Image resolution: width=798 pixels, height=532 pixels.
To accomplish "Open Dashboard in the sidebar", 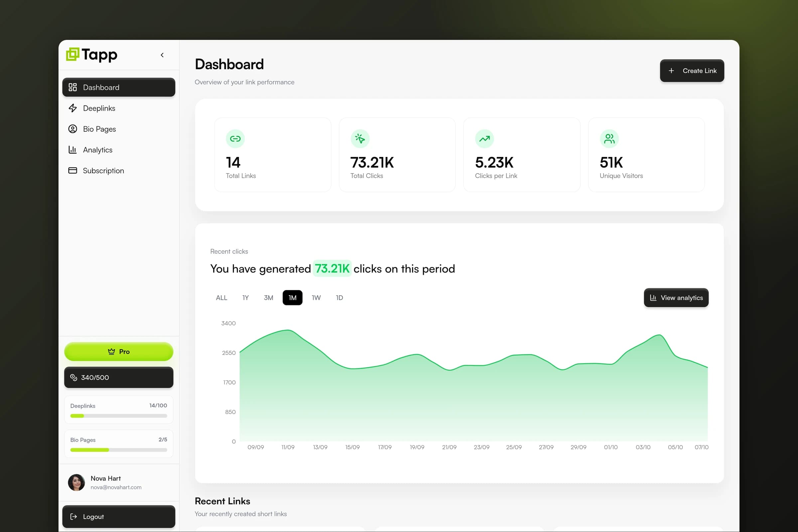I will pos(119,87).
